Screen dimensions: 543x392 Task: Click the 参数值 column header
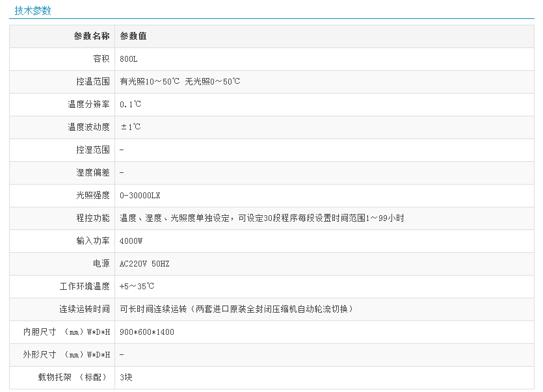click(x=133, y=36)
